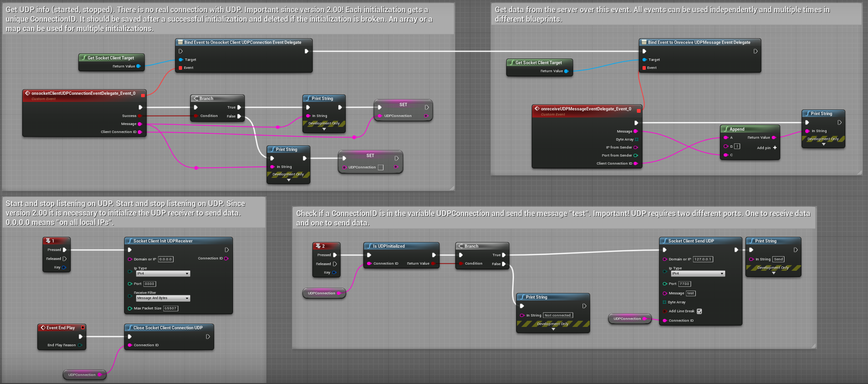
Task: Click the Port field showing 7788
Action: tap(684, 284)
